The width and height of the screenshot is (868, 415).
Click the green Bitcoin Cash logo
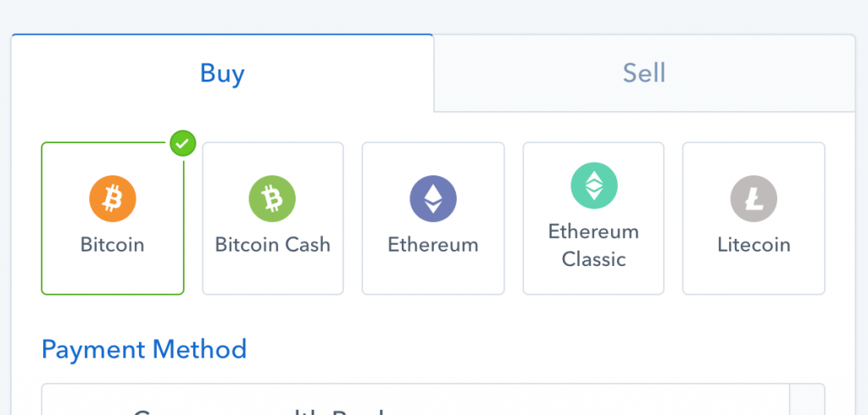pyautogui.click(x=272, y=199)
